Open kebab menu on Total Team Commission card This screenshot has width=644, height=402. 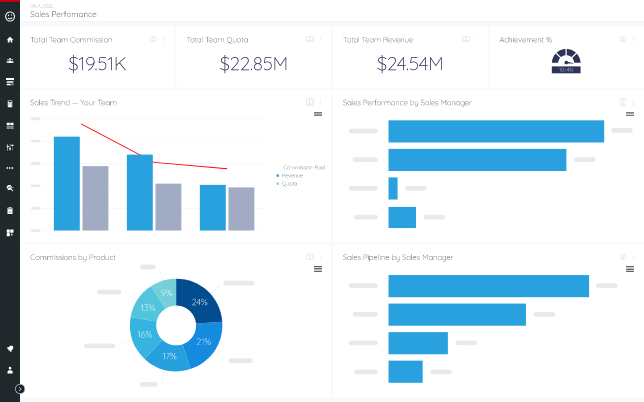(x=164, y=39)
